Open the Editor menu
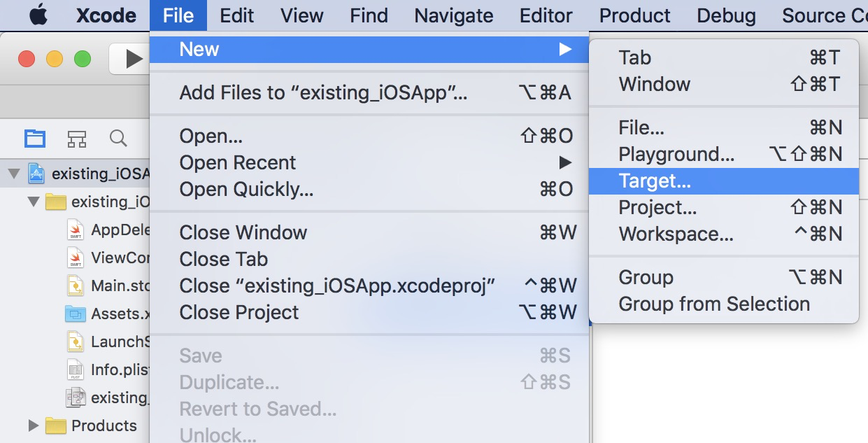This screenshot has height=443, width=868. click(546, 15)
